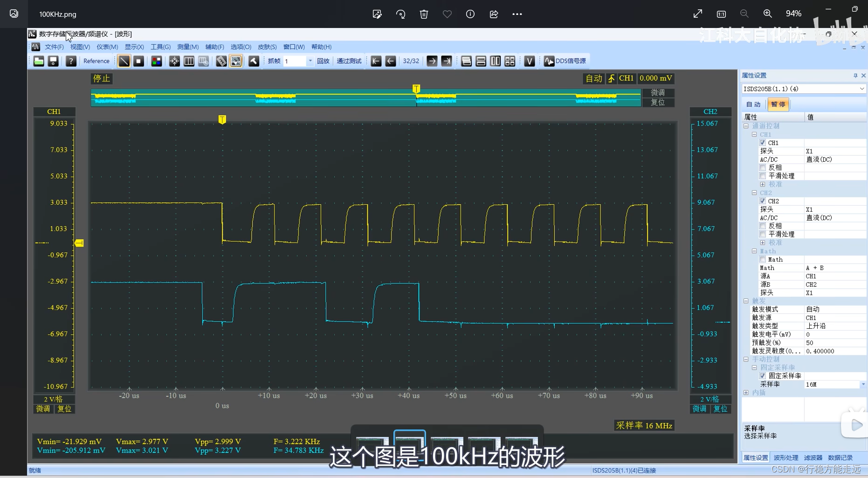This screenshot has height=478, width=868.
Task: Expand the 内指 tree group
Action: click(x=746, y=393)
